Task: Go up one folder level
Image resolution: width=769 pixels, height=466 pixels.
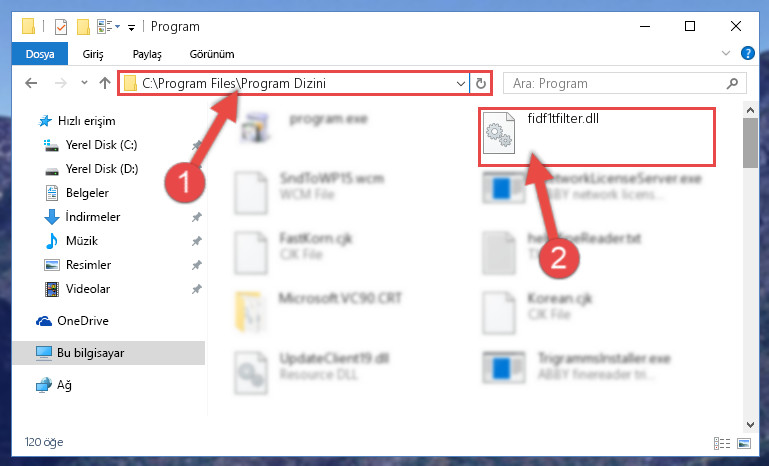Action: 104,83
